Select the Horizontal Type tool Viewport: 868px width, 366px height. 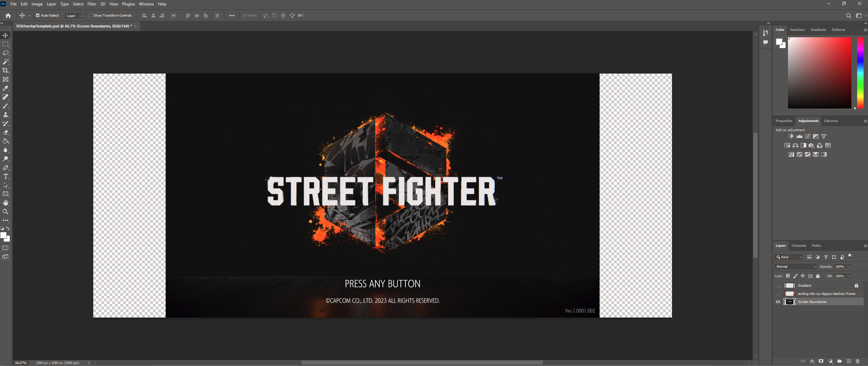[6, 176]
